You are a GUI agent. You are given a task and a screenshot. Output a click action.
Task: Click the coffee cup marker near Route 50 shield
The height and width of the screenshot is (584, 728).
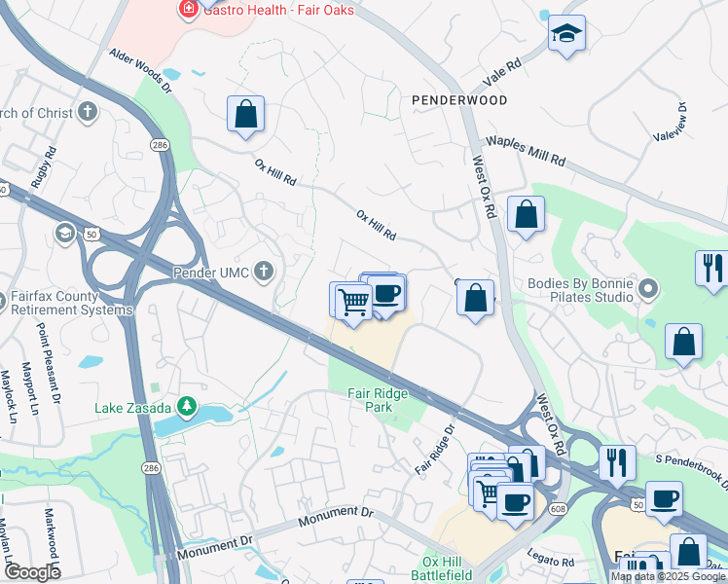point(664,502)
